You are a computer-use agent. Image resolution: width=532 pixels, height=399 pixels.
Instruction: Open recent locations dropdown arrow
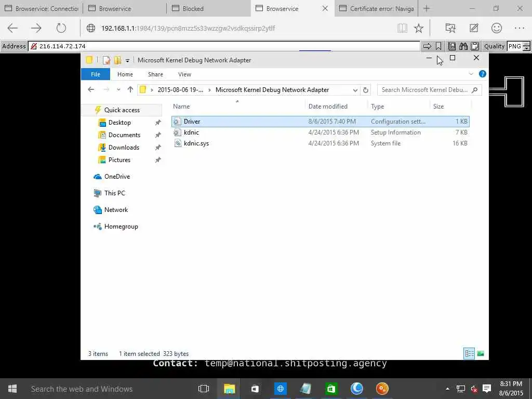click(x=118, y=89)
